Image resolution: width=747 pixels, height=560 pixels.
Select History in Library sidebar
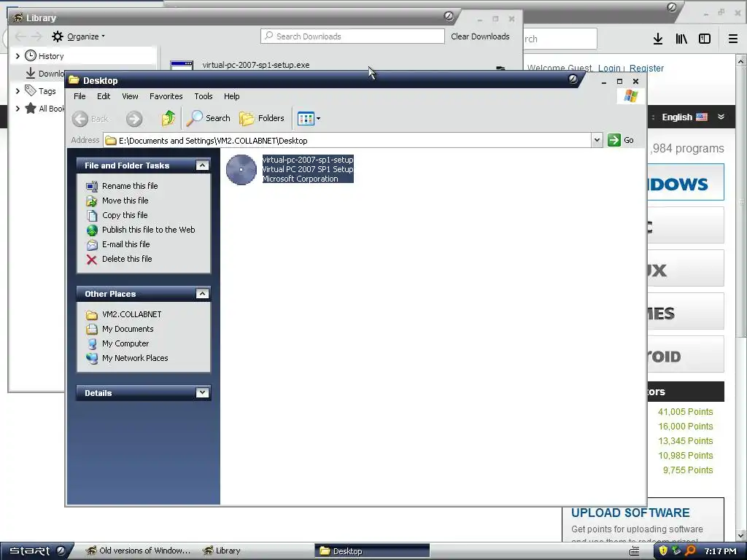[x=51, y=55]
